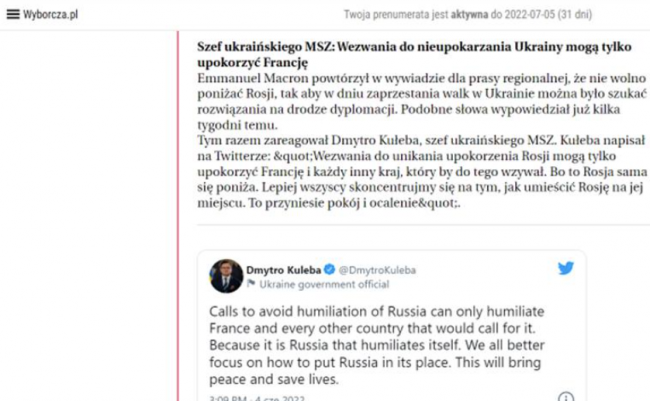The height and width of the screenshot is (401, 650).
Task: Click the paragraph starting Tym razem zareagował
Action: pos(422,172)
